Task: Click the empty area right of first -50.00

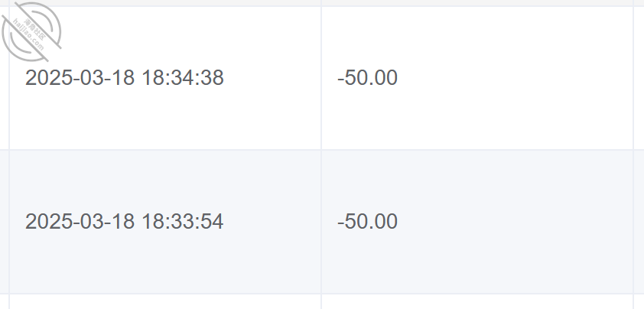Action: tap(516, 78)
